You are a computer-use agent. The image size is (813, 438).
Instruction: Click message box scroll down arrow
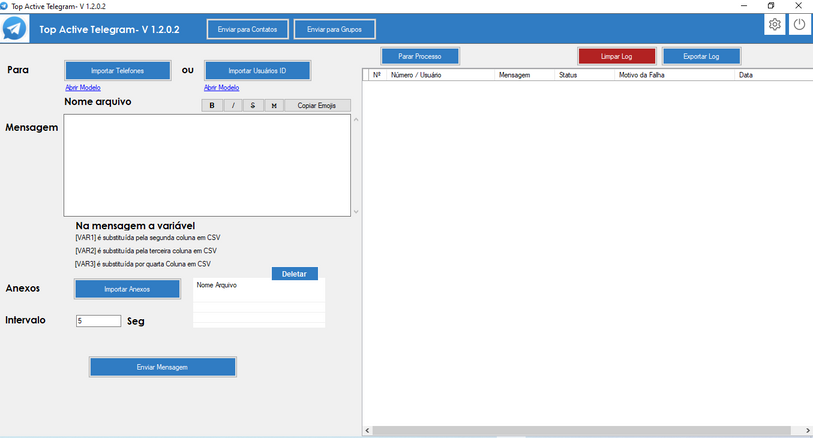(356, 211)
